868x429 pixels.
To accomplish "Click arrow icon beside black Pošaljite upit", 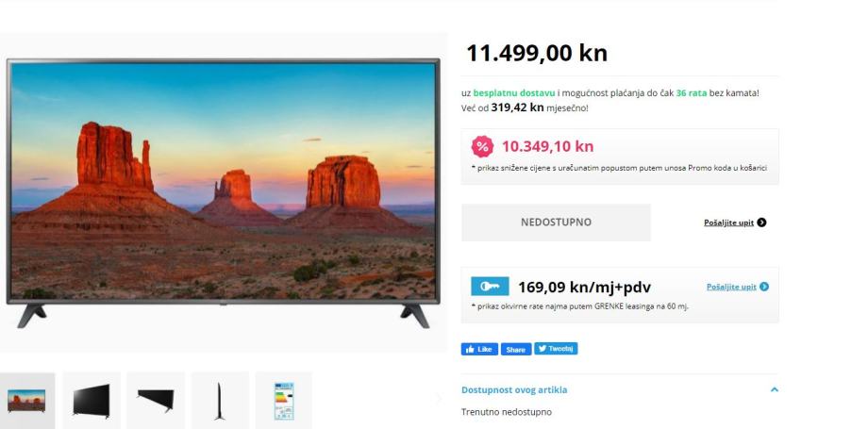I will click(x=761, y=223).
